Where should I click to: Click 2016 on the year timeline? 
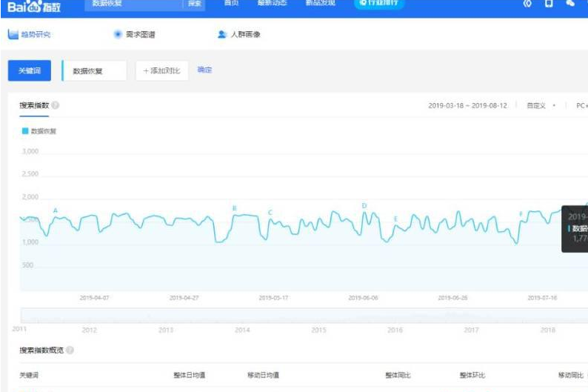pos(395,330)
